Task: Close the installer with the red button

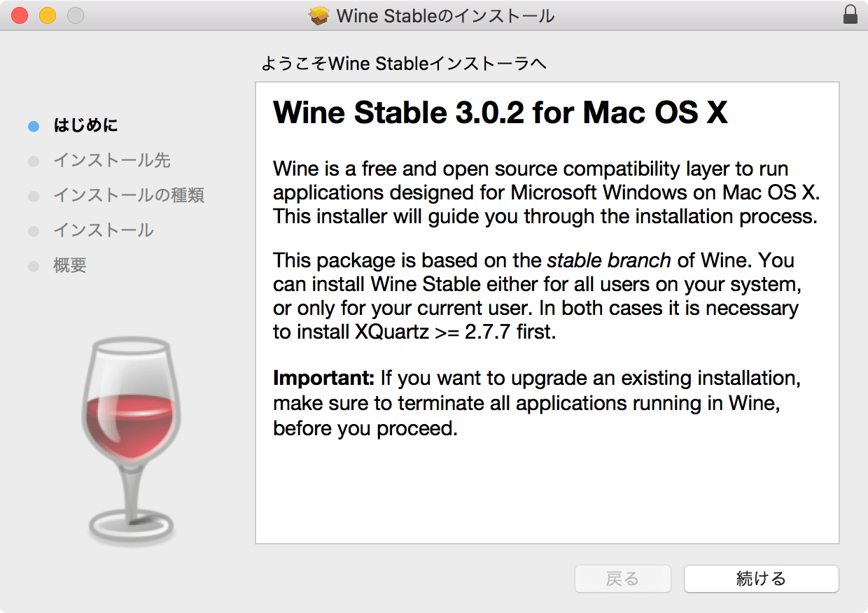Action: point(20,15)
